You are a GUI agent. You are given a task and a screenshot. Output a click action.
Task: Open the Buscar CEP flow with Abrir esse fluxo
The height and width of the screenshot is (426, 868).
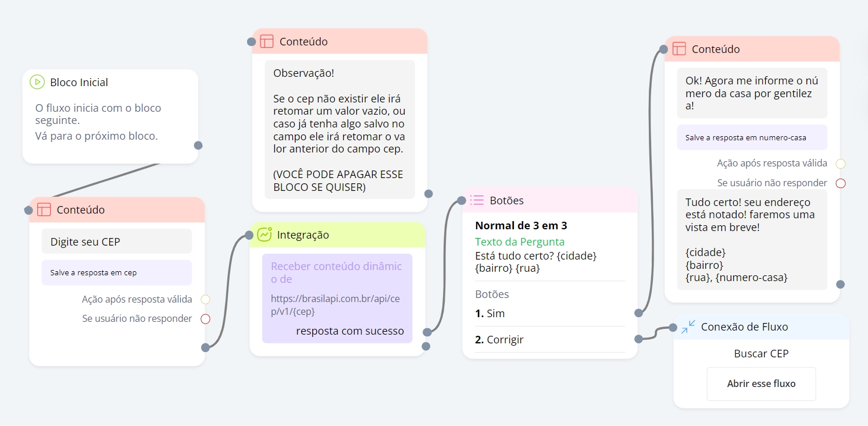pyautogui.click(x=761, y=384)
